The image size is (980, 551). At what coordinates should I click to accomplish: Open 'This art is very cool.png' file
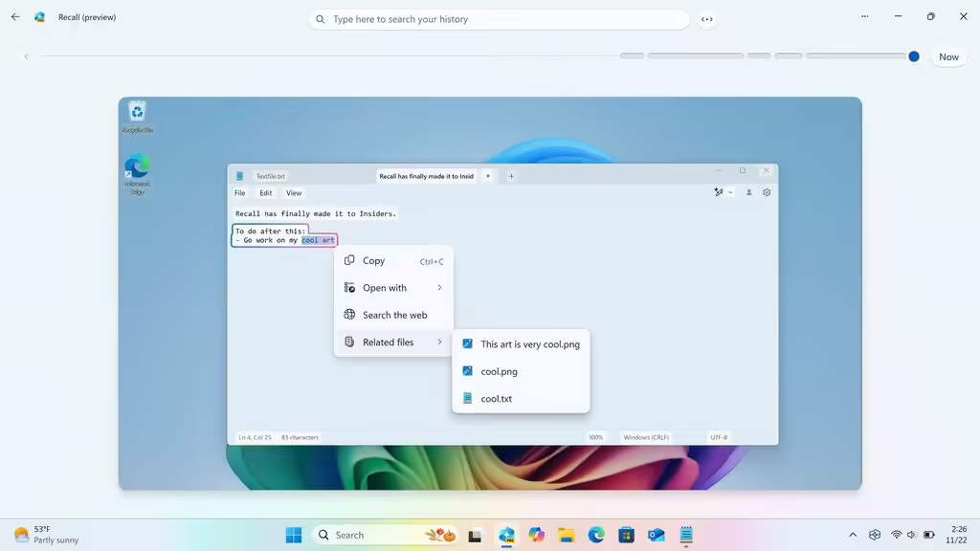[x=529, y=344]
